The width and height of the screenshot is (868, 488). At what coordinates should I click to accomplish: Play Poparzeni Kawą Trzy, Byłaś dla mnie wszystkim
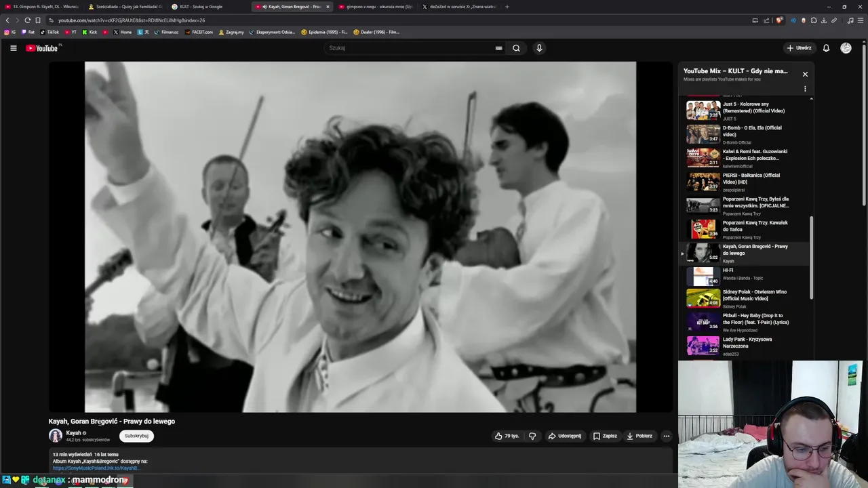745,205
